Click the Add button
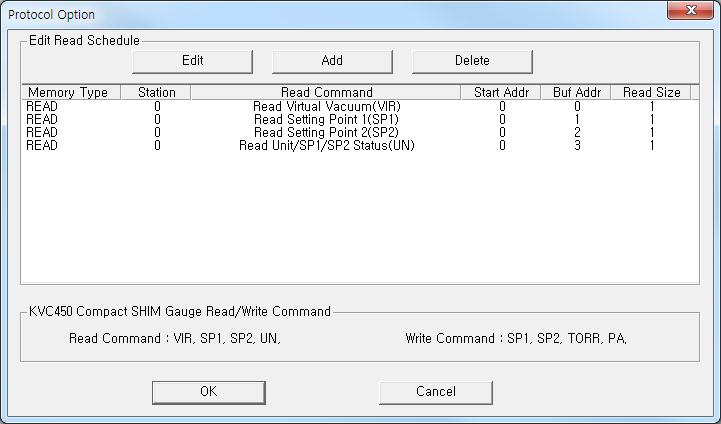The width and height of the screenshot is (721, 424). (x=332, y=61)
